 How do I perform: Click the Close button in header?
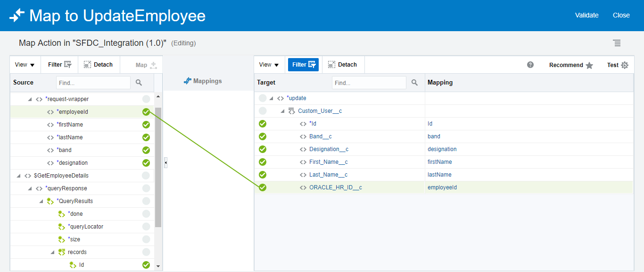point(621,15)
